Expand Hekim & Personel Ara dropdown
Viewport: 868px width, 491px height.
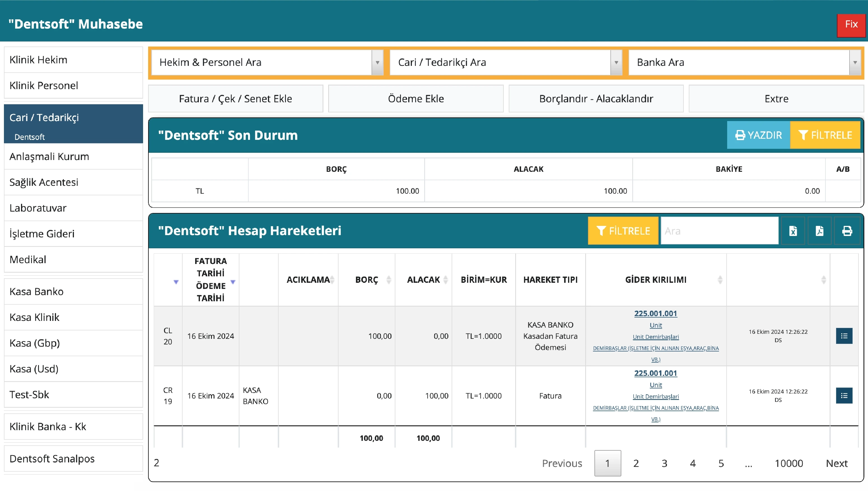click(x=377, y=62)
